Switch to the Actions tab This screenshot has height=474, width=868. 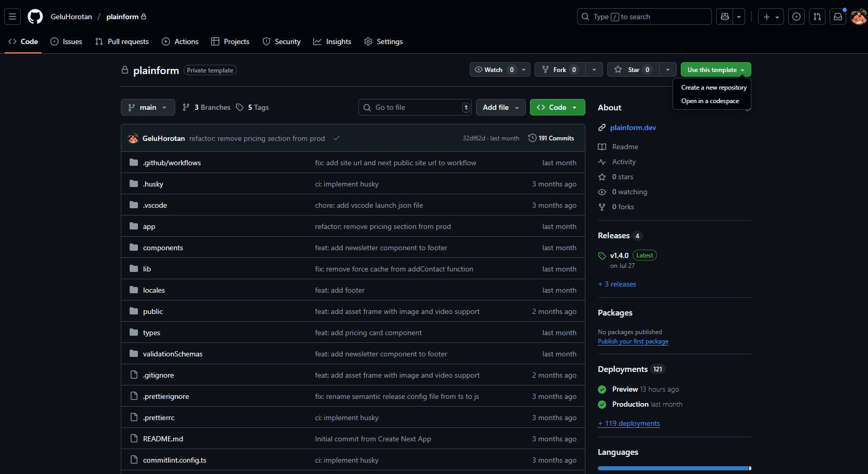click(x=180, y=41)
